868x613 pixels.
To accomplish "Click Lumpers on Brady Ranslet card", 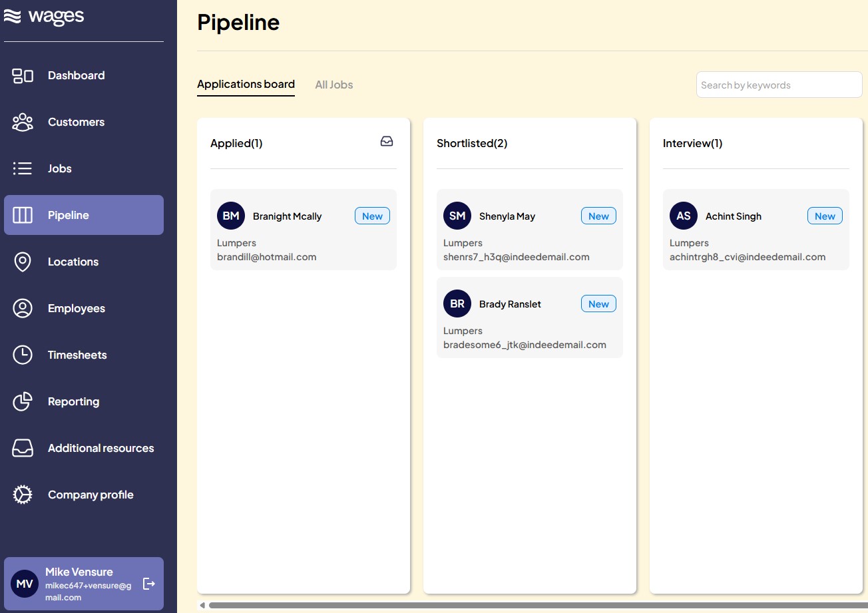I will tap(463, 331).
